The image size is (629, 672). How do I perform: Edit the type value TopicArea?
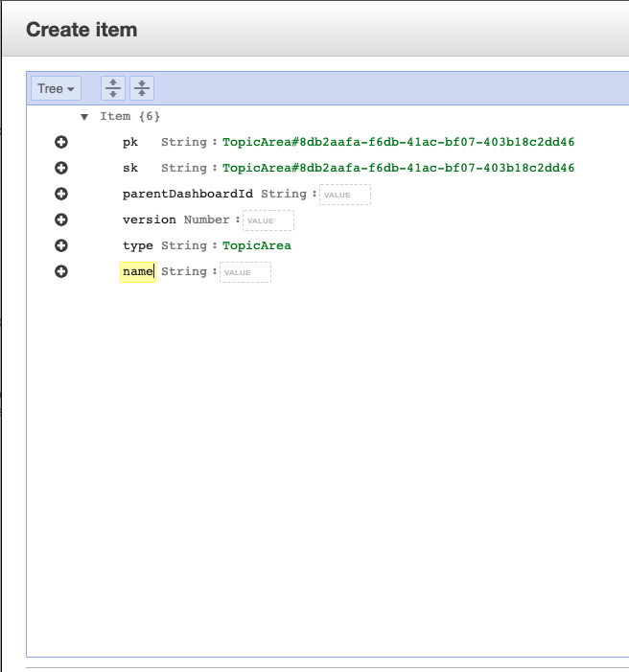pyautogui.click(x=257, y=245)
